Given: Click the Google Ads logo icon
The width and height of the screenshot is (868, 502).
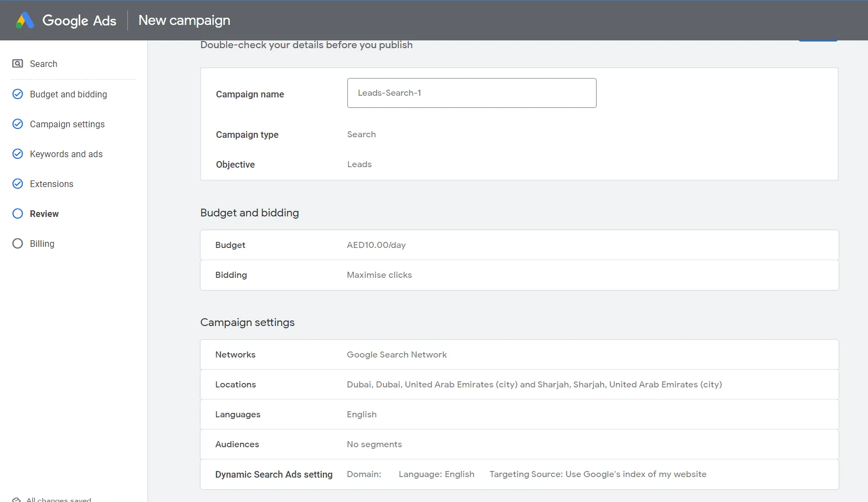Looking at the screenshot, I should click(25, 20).
